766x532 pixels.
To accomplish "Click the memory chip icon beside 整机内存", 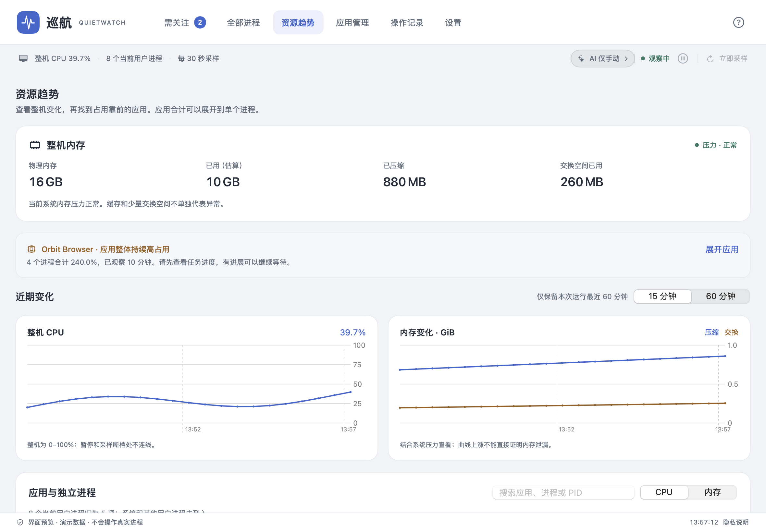I will pos(35,145).
